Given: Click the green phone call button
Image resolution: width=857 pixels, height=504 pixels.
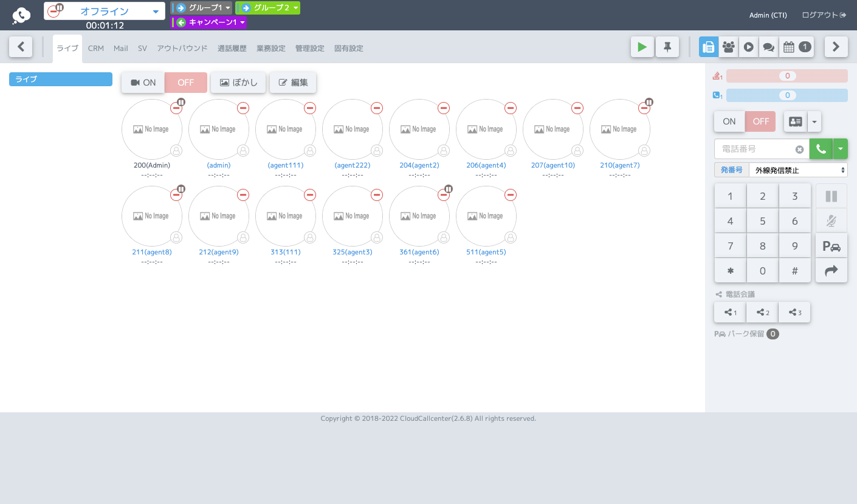Looking at the screenshot, I should pyautogui.click(x=821, y=149).
